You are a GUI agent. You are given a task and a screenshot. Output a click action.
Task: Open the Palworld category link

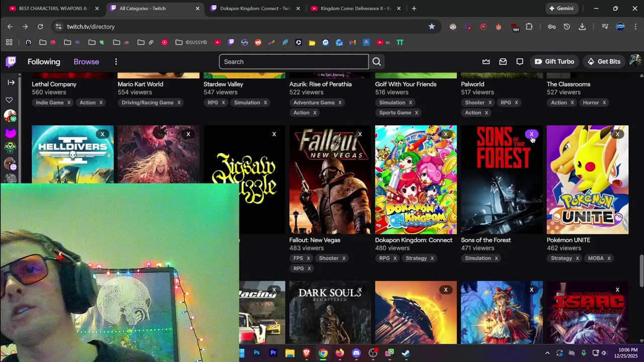click(x=472, y=84)
